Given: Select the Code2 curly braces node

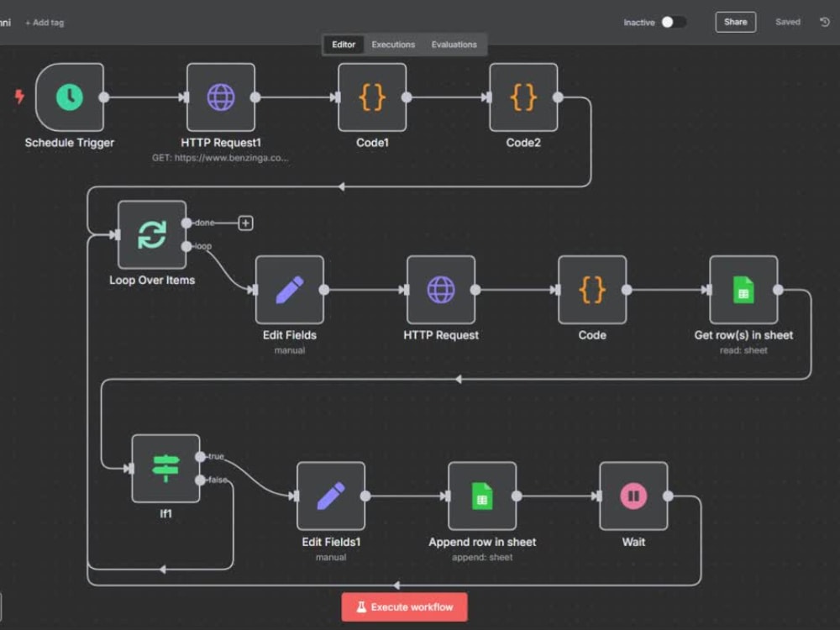Looking at the screenshot, I should [523, 97].
